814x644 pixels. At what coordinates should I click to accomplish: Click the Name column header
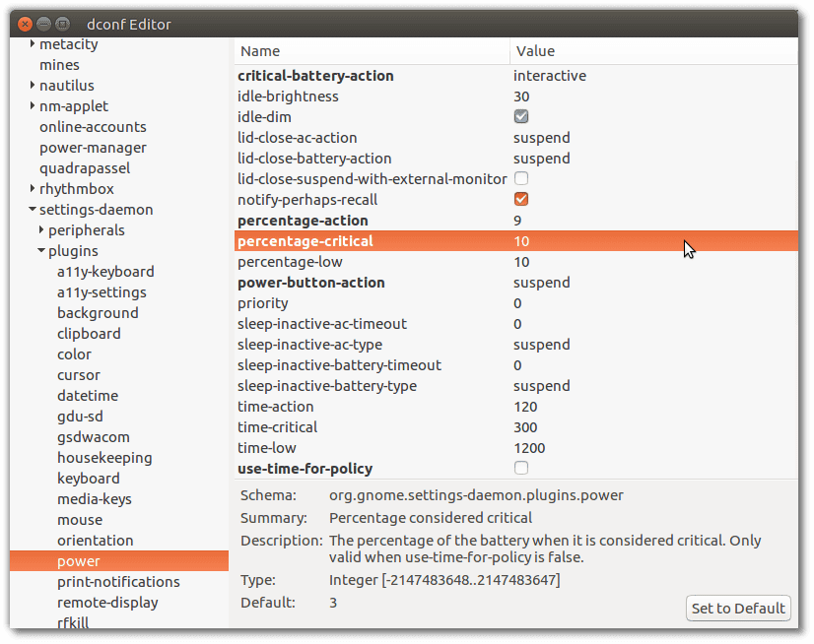click(x=373, y=51)
